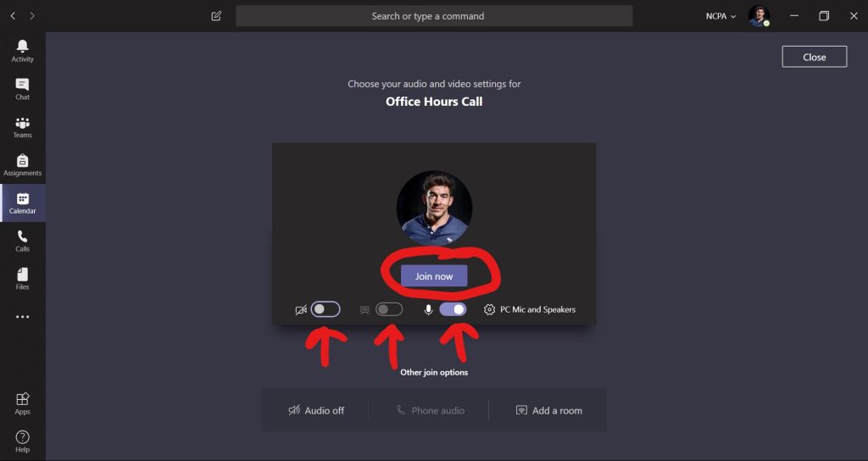The width and height of the screenshot is (868, 461).
Task: Click the new chat compose icon
Action: tap(216, 16)
